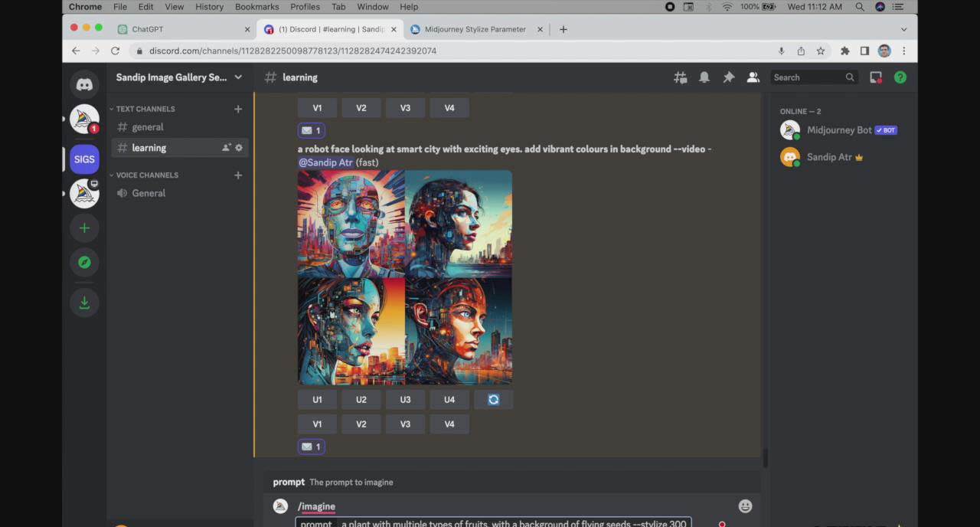Click the V2 variation button
980x527 pixels.
(361, 424)
